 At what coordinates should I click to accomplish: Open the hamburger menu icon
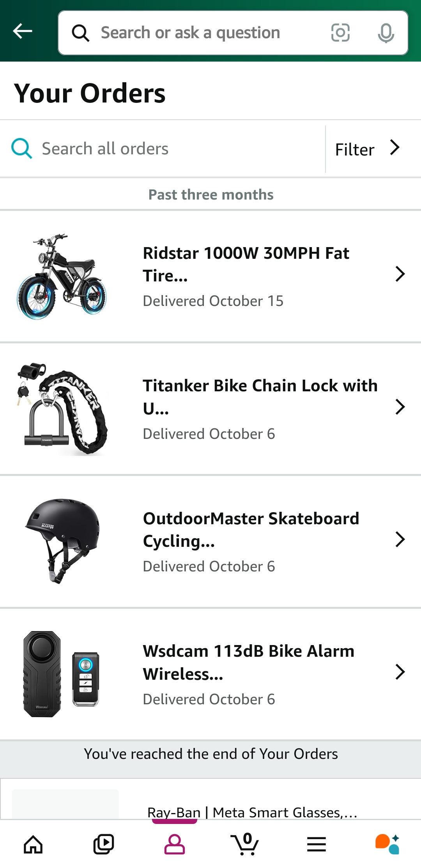click(x=316, y=845)
